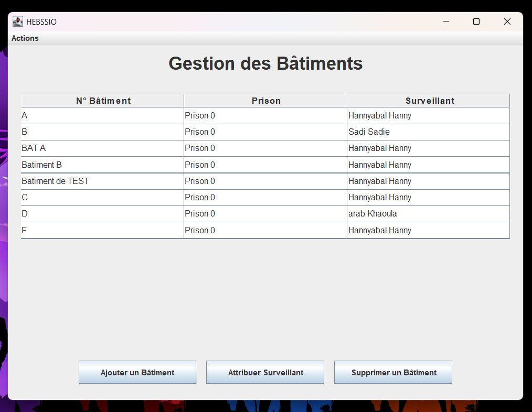532x412 pixels.
Task: Click Supprimer un Bâtiment button
Action: [393, 372]
